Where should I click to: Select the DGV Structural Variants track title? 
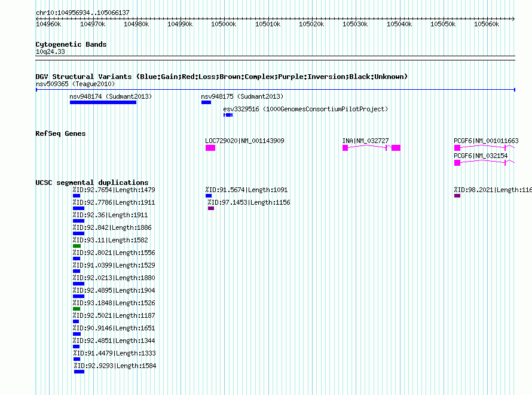221,77
